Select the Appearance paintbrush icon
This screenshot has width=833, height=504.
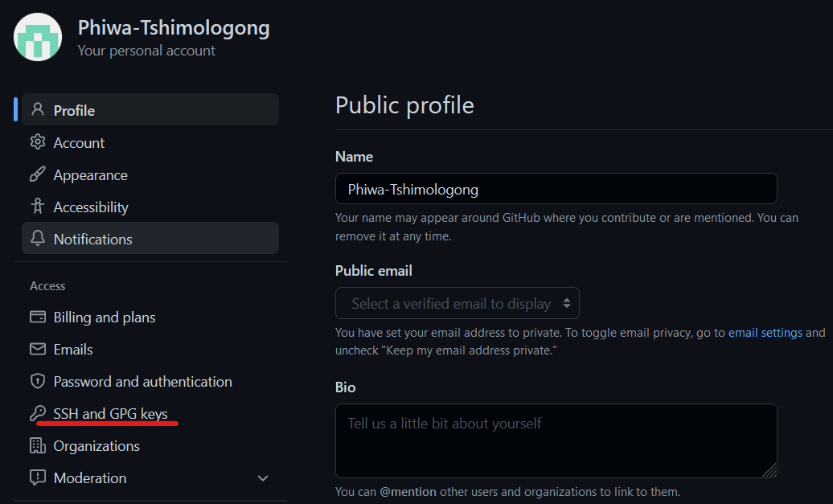(37, 174)
